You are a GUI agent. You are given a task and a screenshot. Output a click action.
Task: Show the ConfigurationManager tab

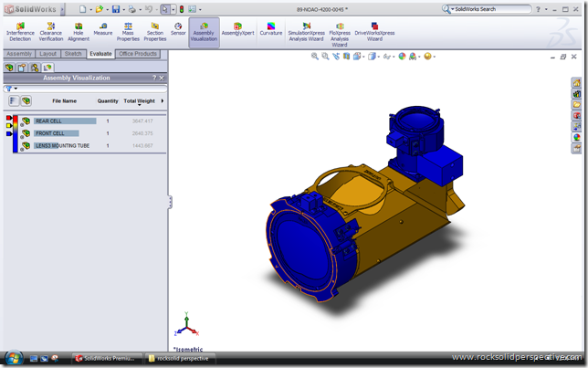(x=35, y=68)
